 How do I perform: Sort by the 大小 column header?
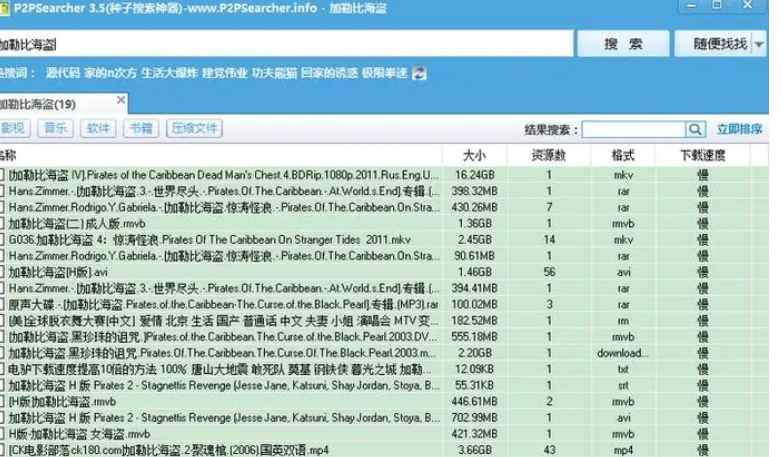pos(474,155)
